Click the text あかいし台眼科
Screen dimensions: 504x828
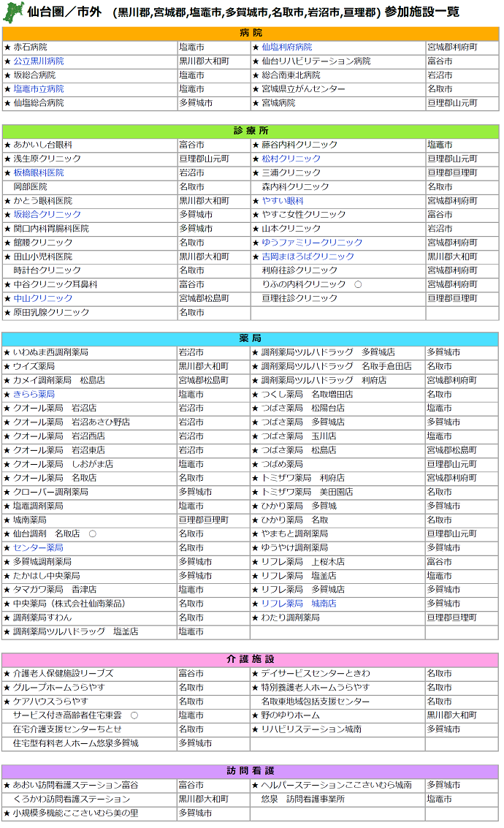pyautogui.click(x=43, y=145)
